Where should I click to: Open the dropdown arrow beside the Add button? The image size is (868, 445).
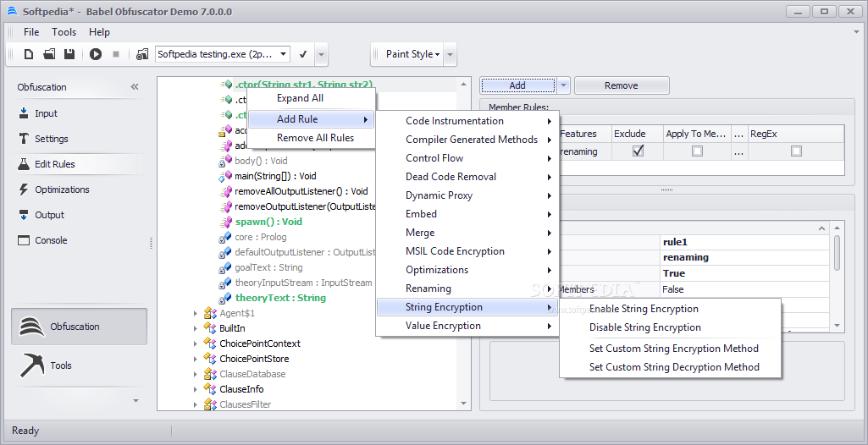click(x=563, y=85)
